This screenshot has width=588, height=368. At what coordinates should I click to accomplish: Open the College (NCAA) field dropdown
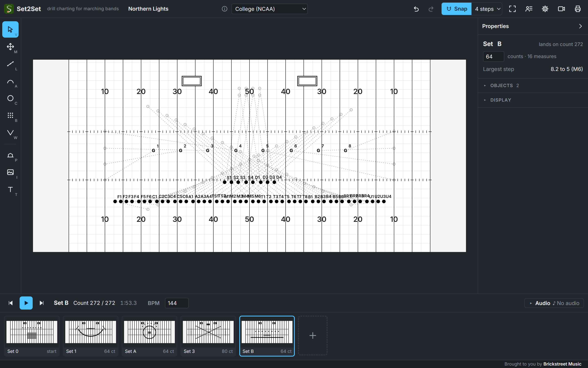pos(269,9)
